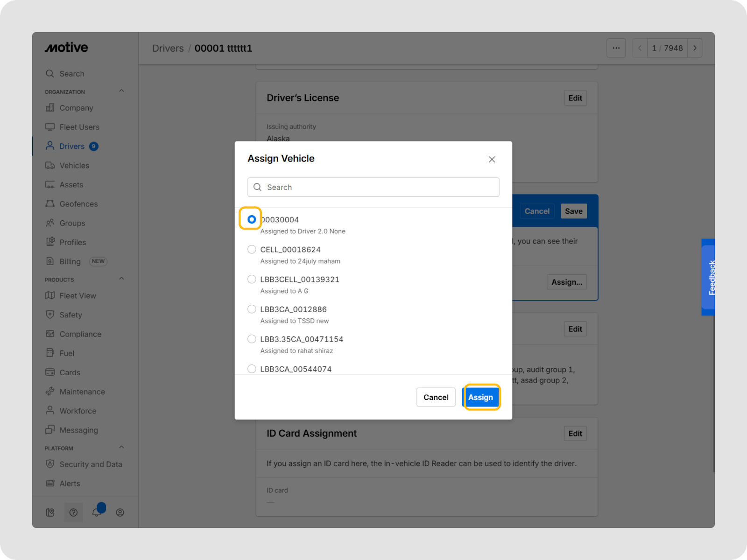The height and width of the screenshot is (560, 747).
Task: Click Cancel in the Assign Vehicle dialog
Action: 436,397
